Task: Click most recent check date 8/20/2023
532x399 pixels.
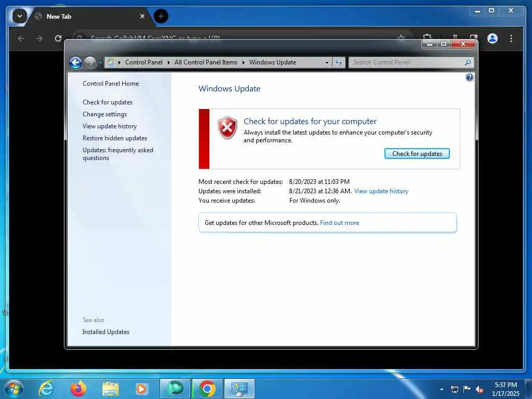Action: coord(319,182)
